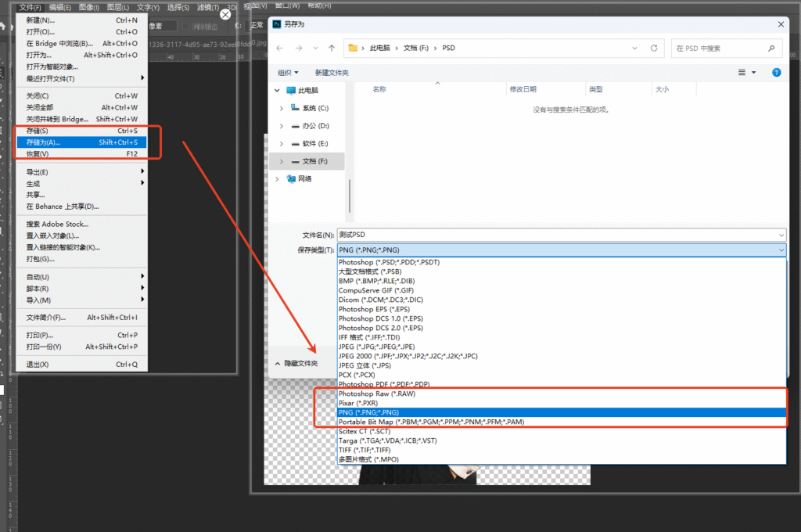The image size is (801, 532).
Task: Click the view layout icon in the dialog toolbar
Action: 742,73
